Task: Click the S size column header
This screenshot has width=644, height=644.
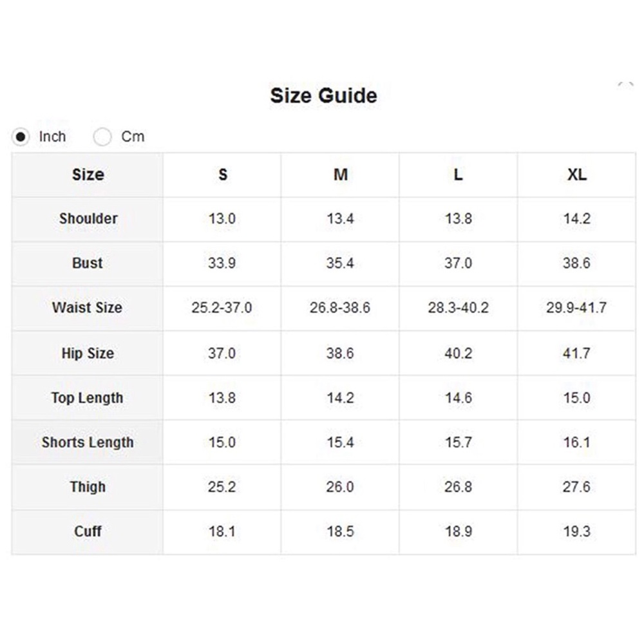Action: tap(222, 175)
